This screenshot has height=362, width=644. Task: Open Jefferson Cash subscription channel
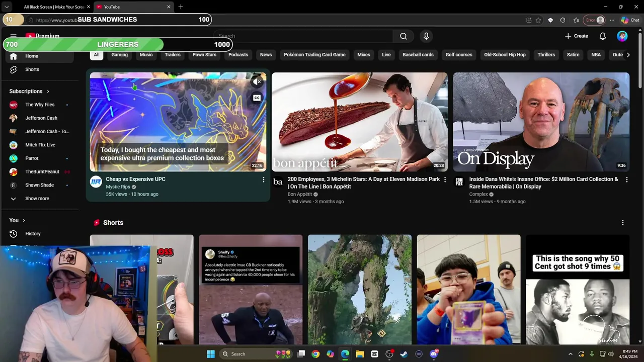point(40,118)
